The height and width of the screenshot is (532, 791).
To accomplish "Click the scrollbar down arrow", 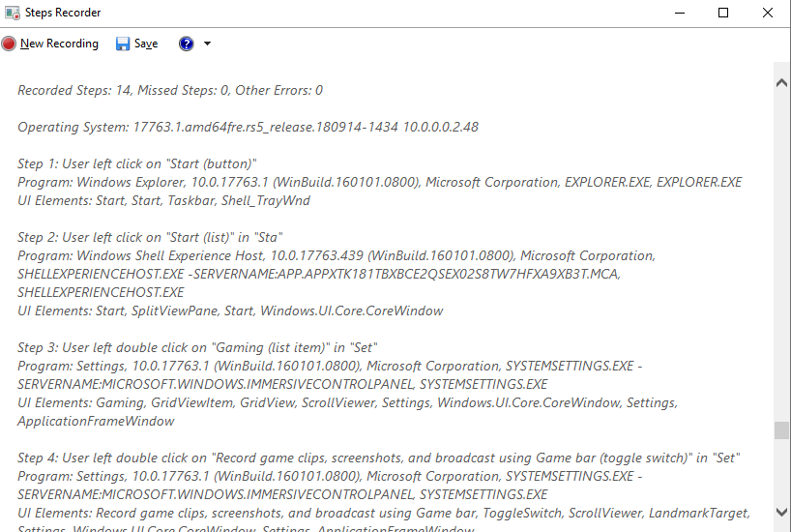I will click(x=781, y=512).
